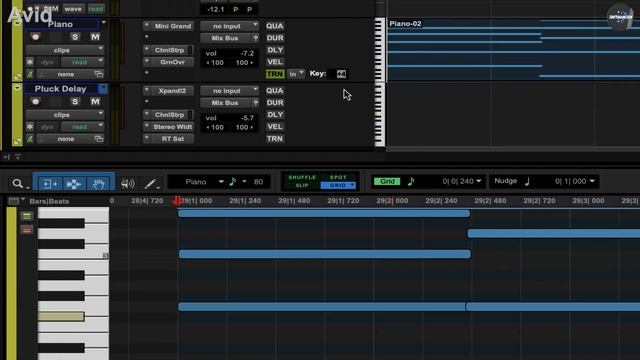Select the Selector tool in MIDI editor
This screenshot has width=640, height=360.
[x=73, y=184]
